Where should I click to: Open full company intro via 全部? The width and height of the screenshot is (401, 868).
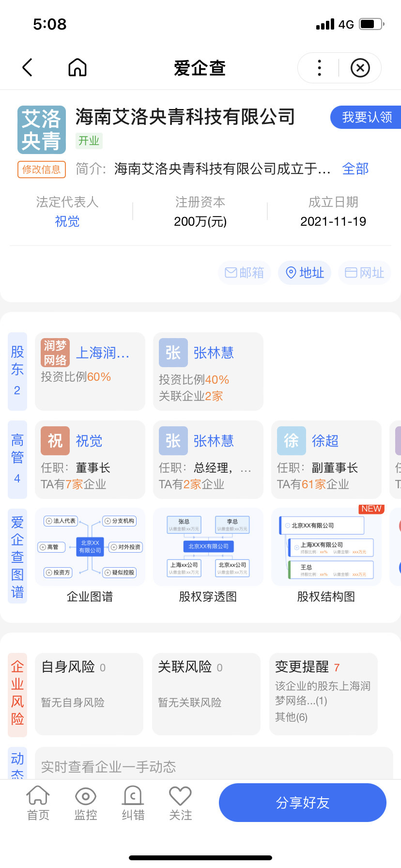coord(355,169)
